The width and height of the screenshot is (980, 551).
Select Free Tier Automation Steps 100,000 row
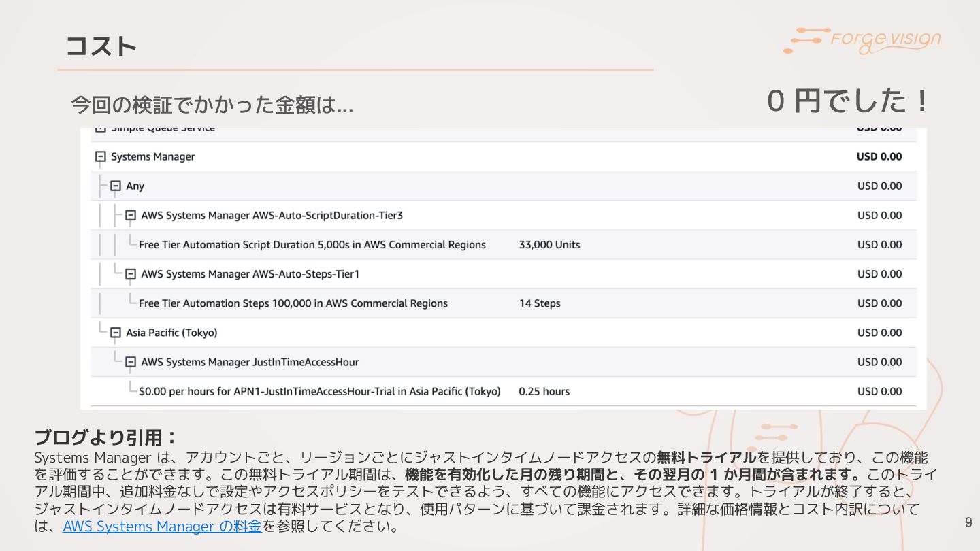[x=504, y=303]
